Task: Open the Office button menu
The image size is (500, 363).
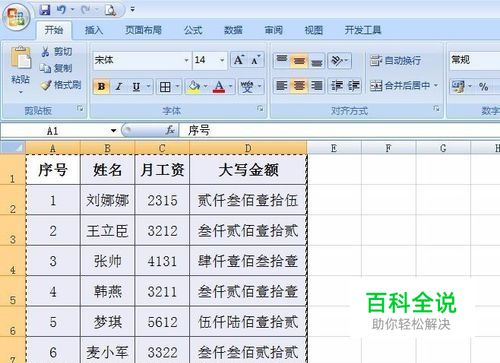Action: (x=16, y=16)
